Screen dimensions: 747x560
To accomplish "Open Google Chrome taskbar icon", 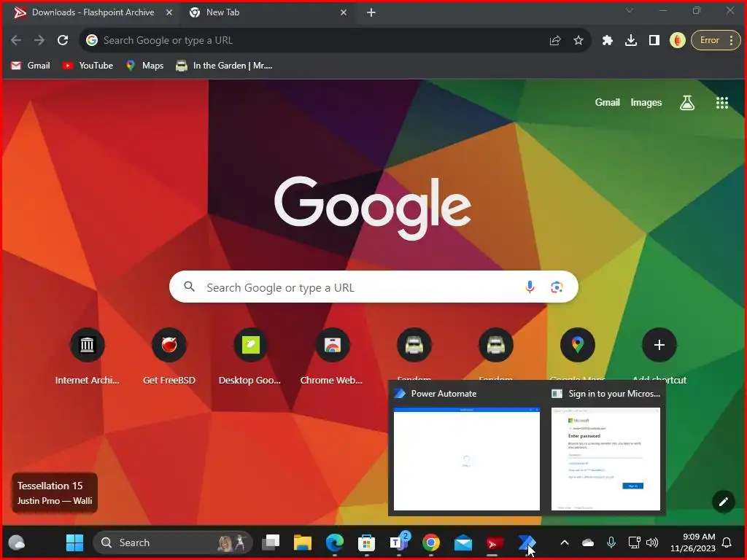I will (x=430, y=542).
